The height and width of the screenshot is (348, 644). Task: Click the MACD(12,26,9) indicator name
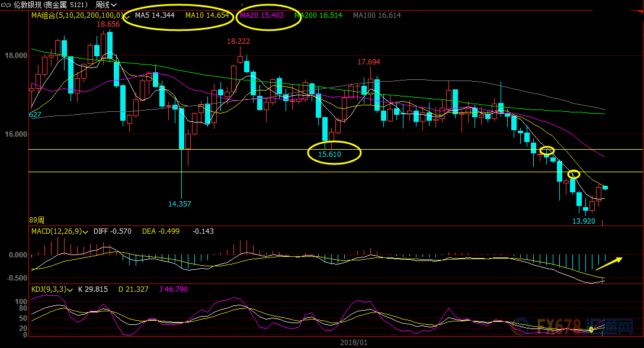pyautogui.click(x=57, y=231)
